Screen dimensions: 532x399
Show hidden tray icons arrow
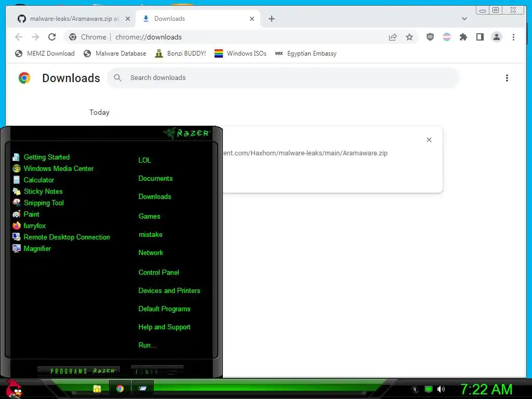tap(415, 390)
